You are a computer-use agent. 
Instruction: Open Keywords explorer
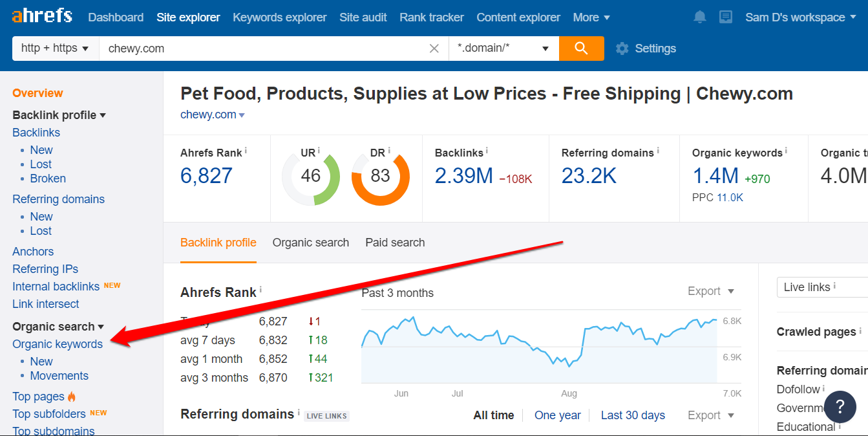click(280, 17)
